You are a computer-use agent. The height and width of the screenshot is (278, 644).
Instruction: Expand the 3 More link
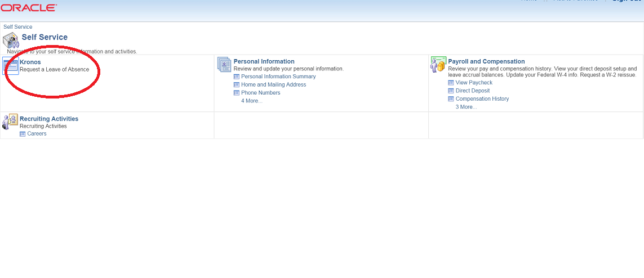point(466,107)
